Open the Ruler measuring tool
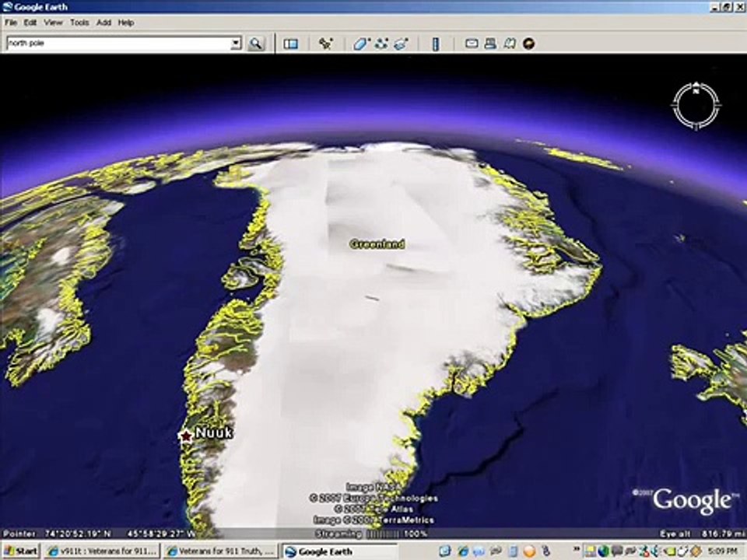Viewport: 747px width, 560px height. coord(436,44)
